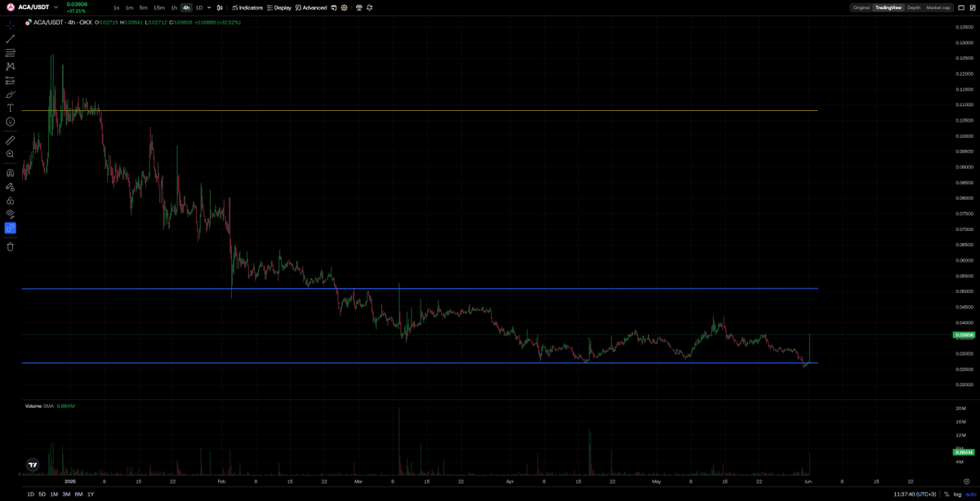Open chart settings gear icon
Image resolution: width=980 pixels, height=501 pixels.
coord(345,7)
